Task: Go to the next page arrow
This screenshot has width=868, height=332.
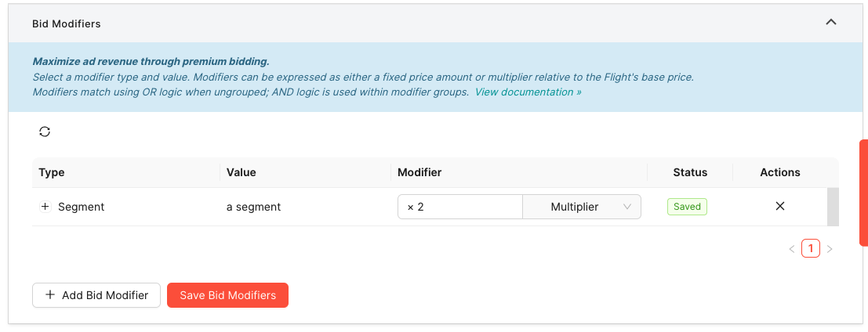Action: [x=830, y=249]
